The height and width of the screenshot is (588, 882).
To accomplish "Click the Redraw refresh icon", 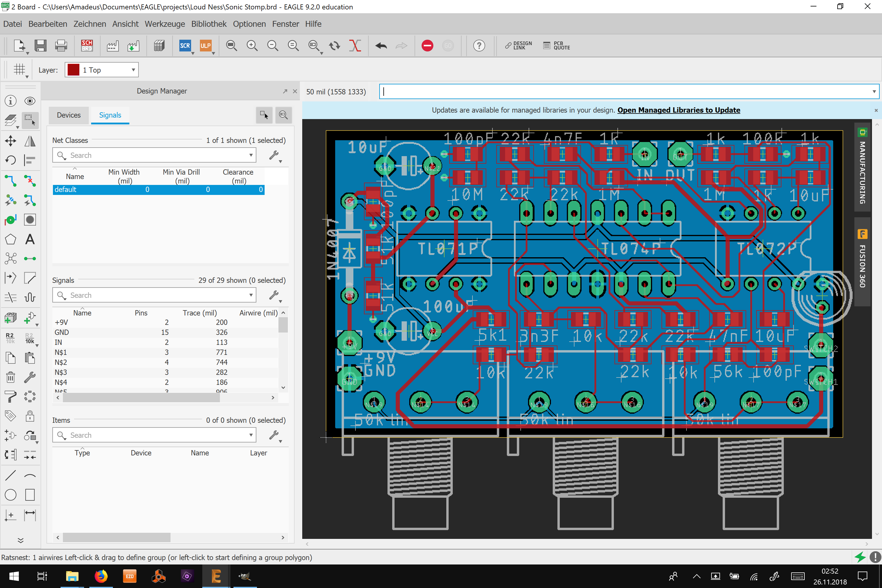I will [335, 46].
